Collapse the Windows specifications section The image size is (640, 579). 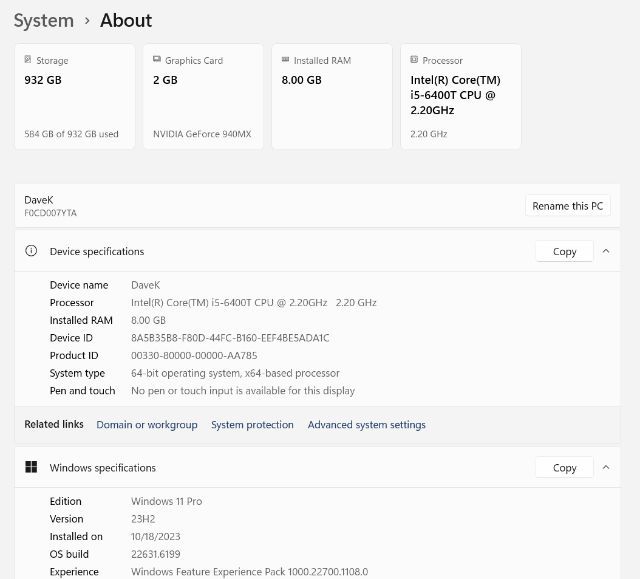coord(605,467)
